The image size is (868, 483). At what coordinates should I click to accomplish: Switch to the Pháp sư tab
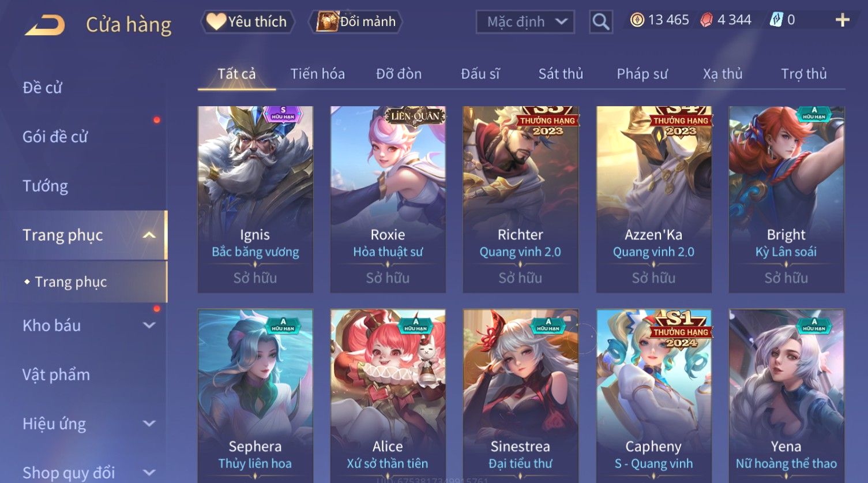pos(642,74)
